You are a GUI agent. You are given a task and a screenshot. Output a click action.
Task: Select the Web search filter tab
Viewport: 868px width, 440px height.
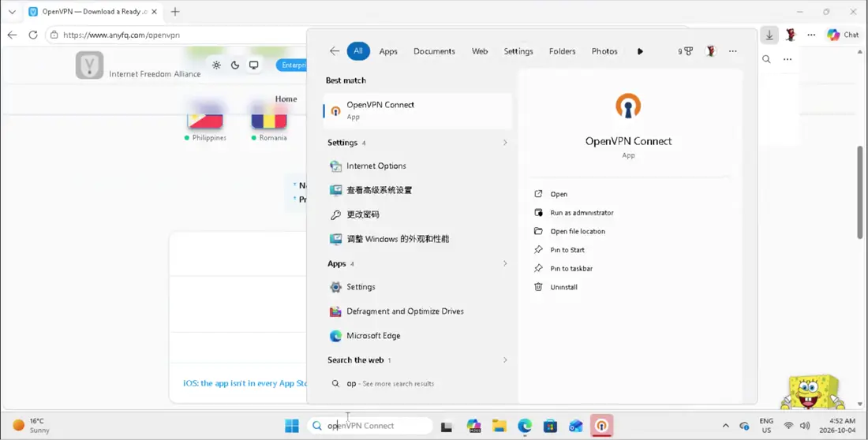click(x=480, y=51)
